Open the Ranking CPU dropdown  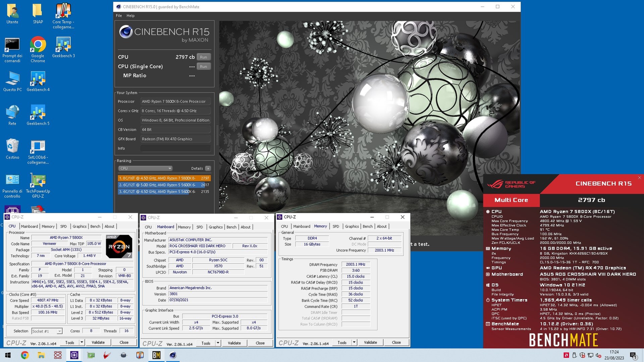[x=145, y=168]
